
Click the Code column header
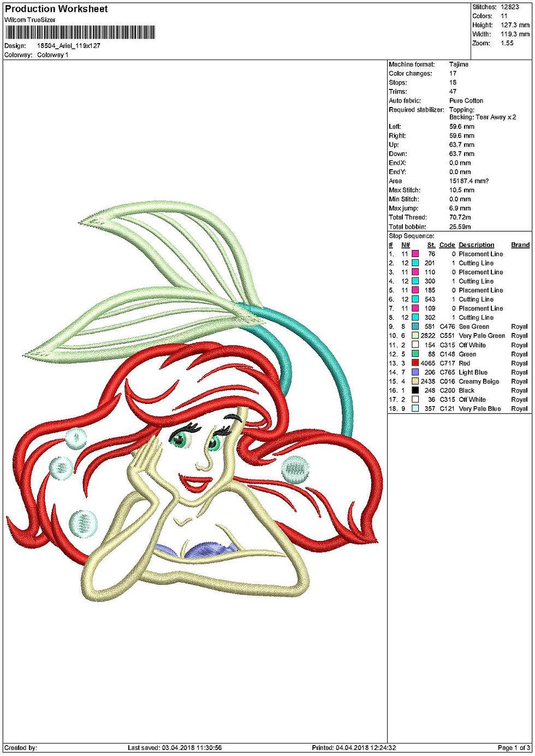click(447, 245)
